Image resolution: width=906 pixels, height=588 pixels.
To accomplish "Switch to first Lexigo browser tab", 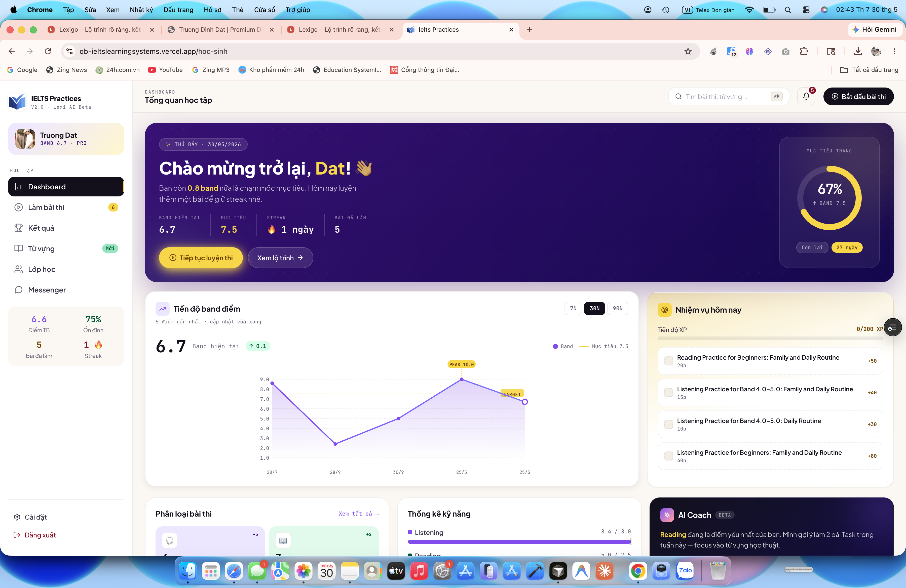I will tap(101, 30).
